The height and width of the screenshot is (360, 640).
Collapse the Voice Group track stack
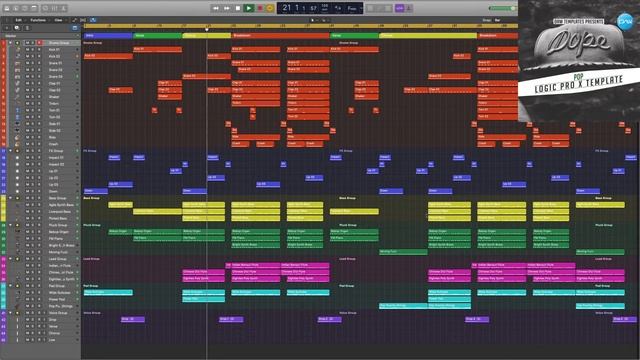pos(10,313)
